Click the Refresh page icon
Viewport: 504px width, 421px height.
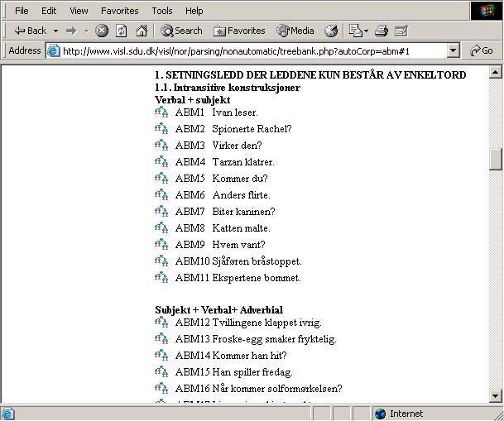tap(122, 31)
